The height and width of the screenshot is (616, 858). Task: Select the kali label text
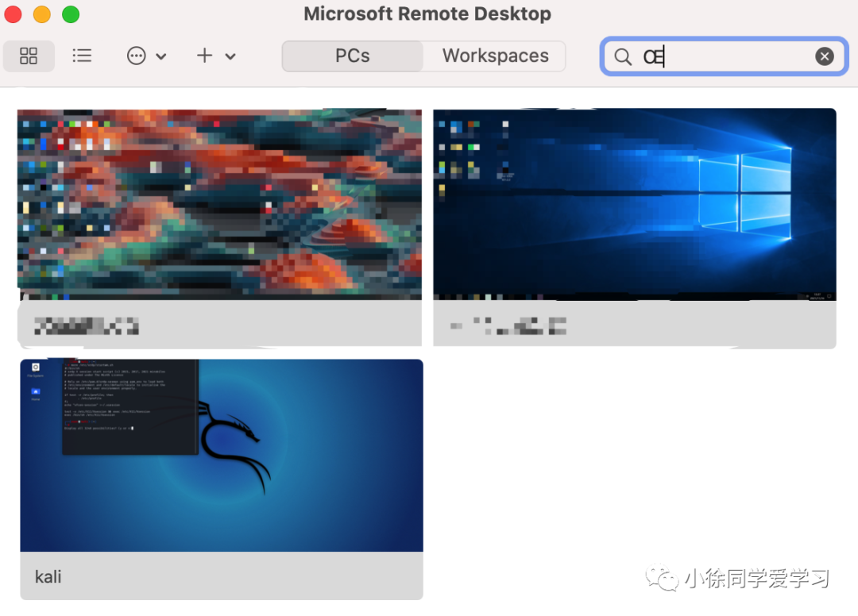click(48, 576)
